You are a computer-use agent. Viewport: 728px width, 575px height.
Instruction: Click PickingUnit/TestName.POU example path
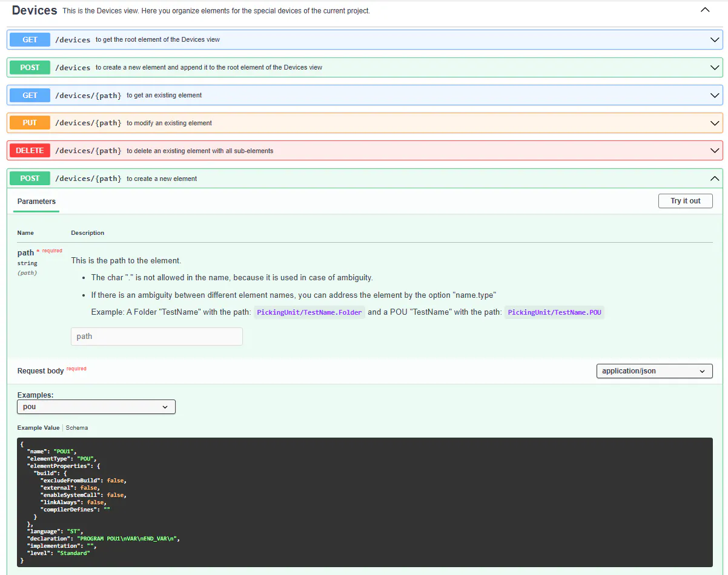coord(554,313)
